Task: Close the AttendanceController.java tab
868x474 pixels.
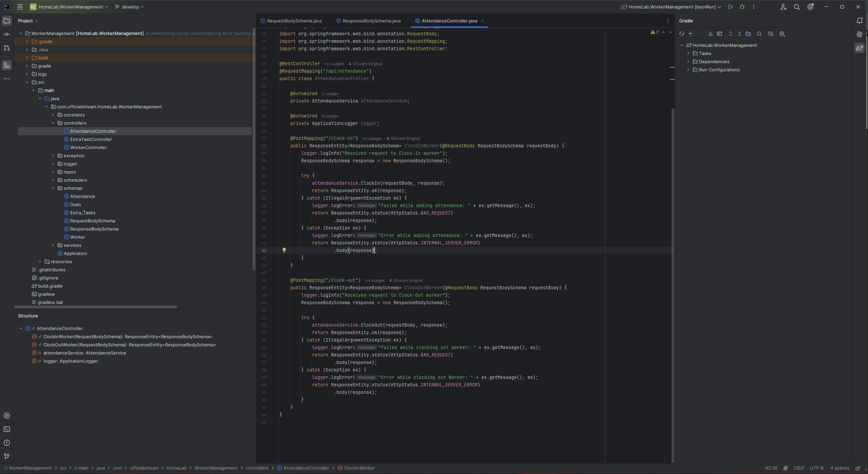Action: pos(482,21)
